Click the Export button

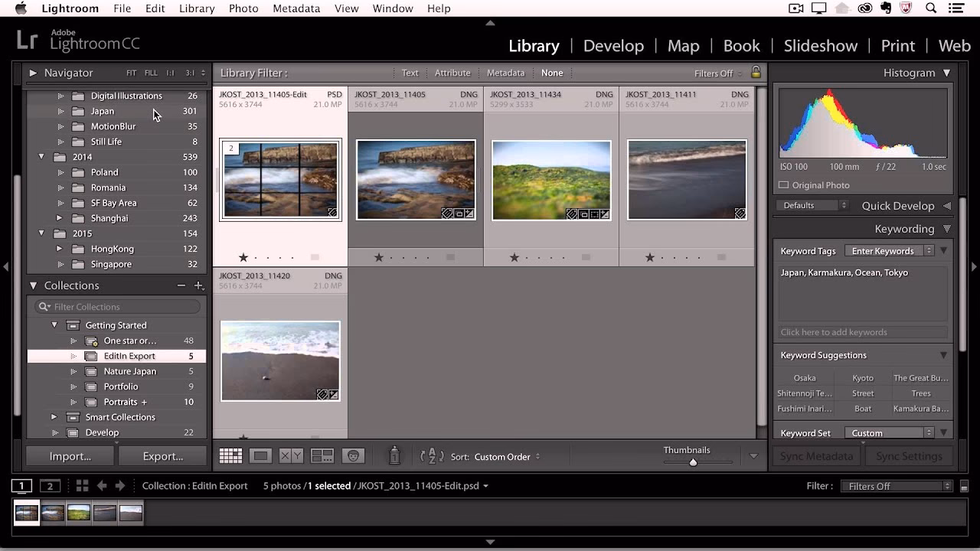[x=162, y=455]
